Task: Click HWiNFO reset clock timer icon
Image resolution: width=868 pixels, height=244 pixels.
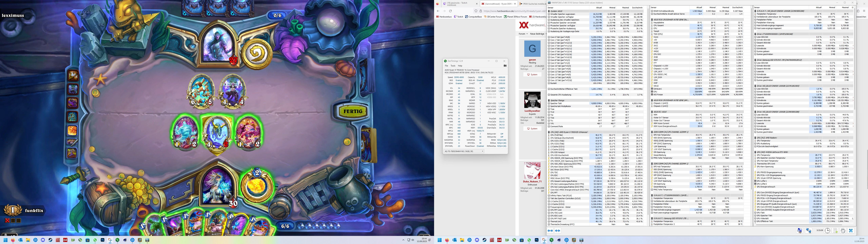Action: [828, 231]
